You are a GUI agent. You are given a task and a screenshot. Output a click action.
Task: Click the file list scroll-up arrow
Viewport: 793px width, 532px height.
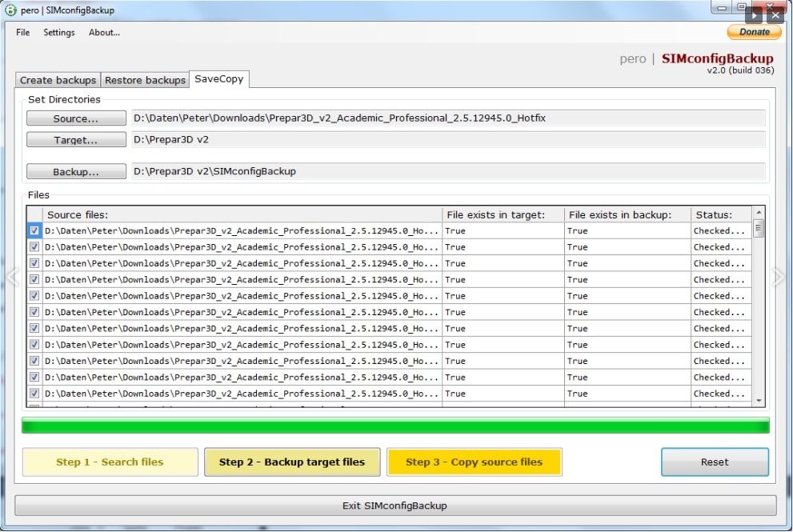pyautogui.click(x=759, y=214)
